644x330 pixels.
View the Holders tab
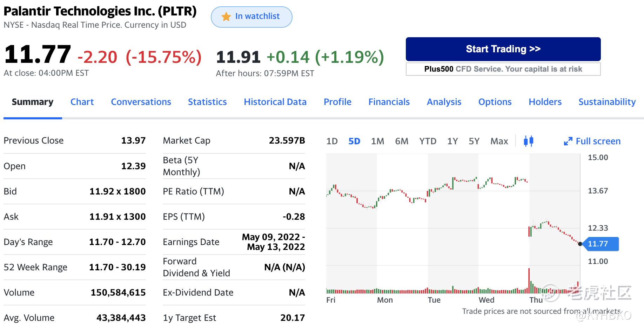[x=545, y=102]
